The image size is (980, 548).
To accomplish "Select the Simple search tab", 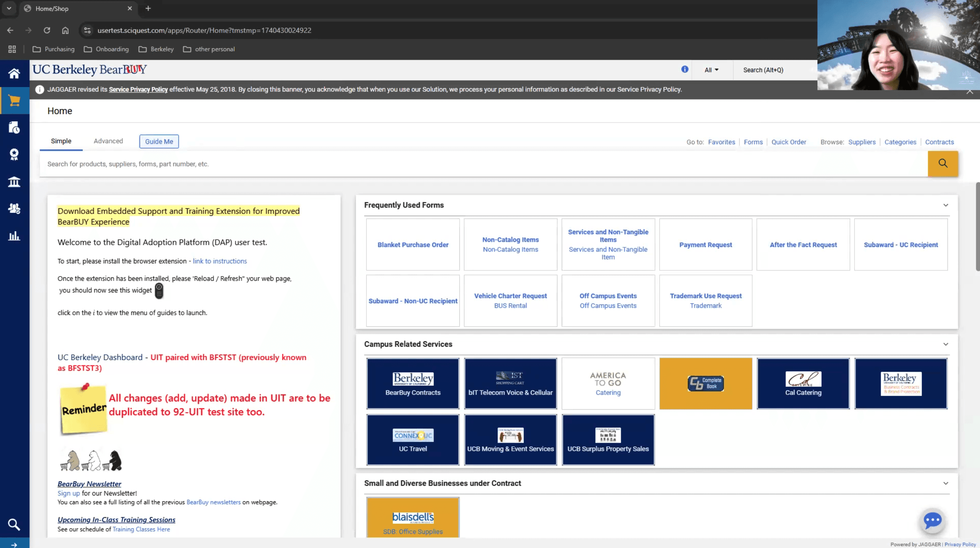I will coord(61,141).
